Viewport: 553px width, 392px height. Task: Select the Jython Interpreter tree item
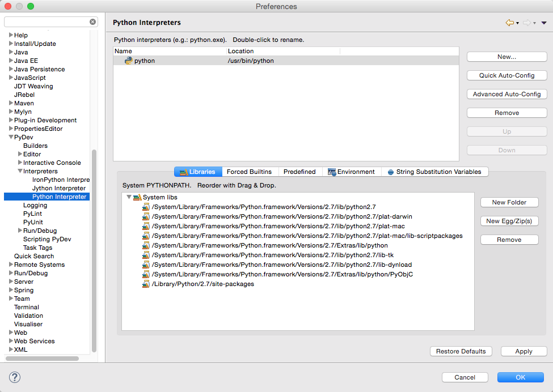click(59, 188)
